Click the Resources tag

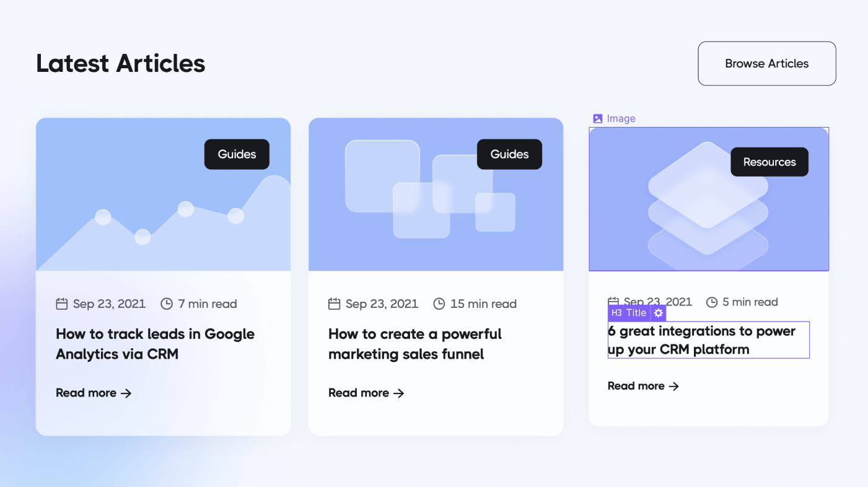click(769, 162)
